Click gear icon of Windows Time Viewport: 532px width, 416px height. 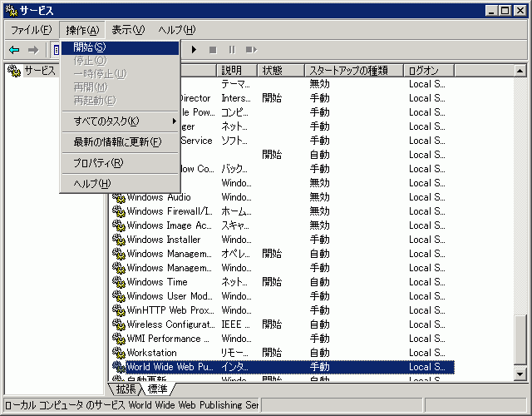pyautogui.click(x=119, y=282)
